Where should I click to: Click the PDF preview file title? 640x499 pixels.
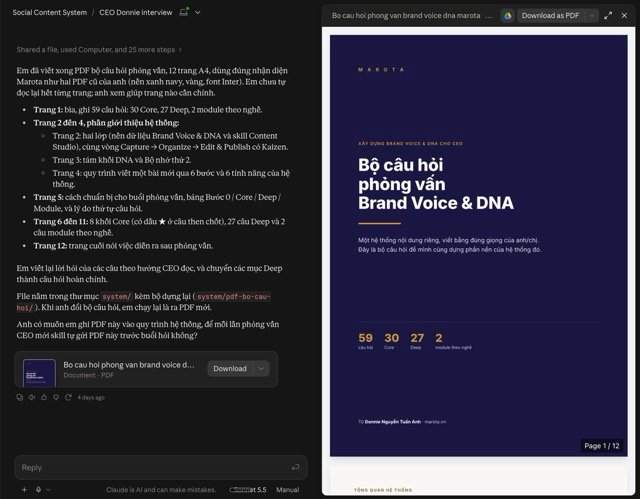click(406, 16)
